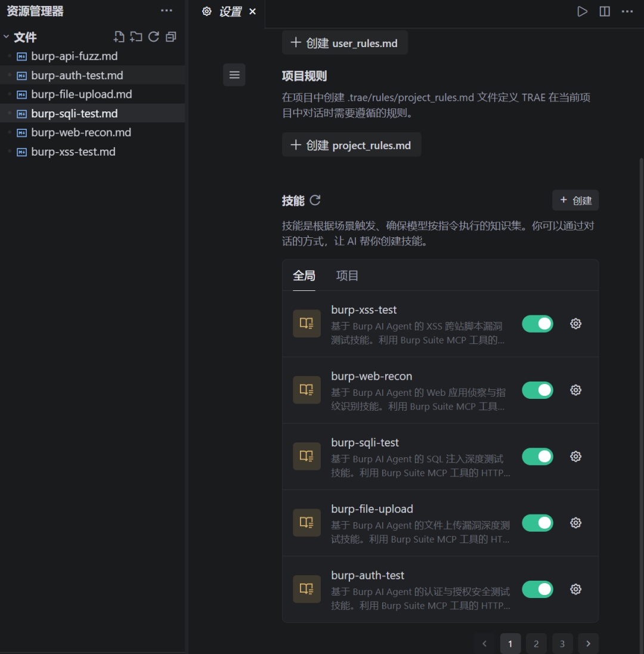Split the editor with the layout icon
This screenshot has width=644, height=654.
click(x=605, y=11)
